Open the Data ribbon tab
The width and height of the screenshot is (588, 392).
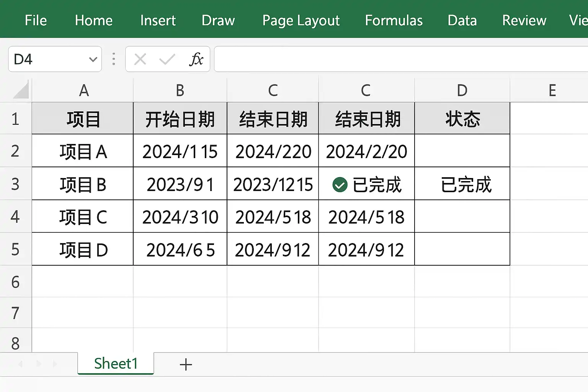pos(462,20)
